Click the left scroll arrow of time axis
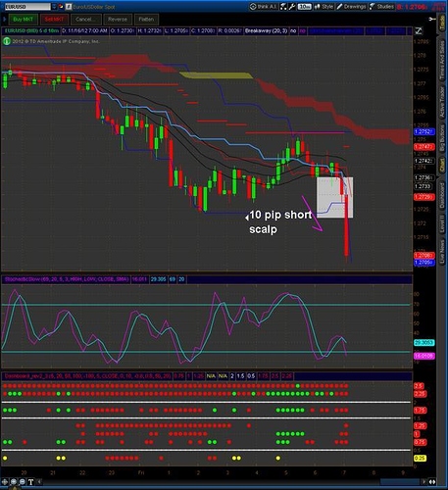 click(39, 482)
